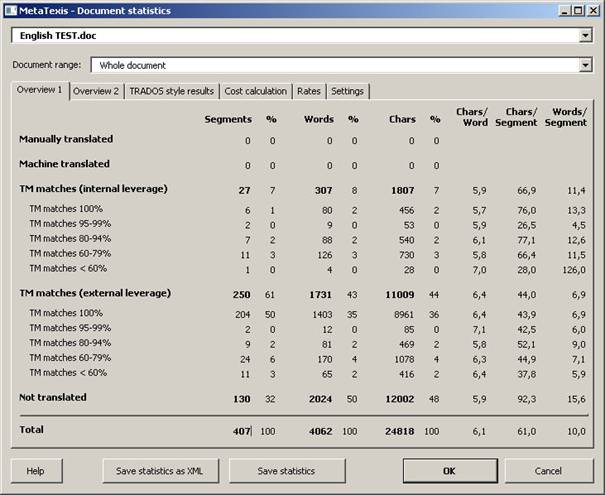
Task: Click not translated chars/segment value 92,3
Action: coord(527,399)
